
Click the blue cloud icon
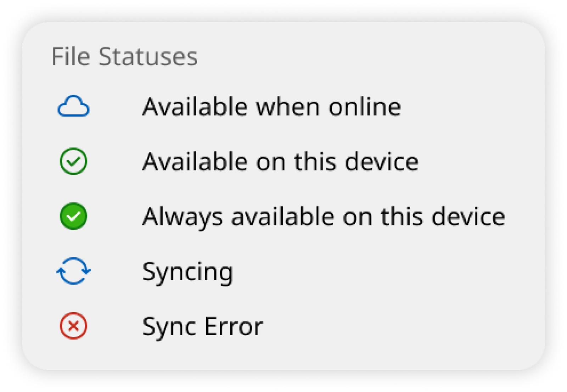73,106
